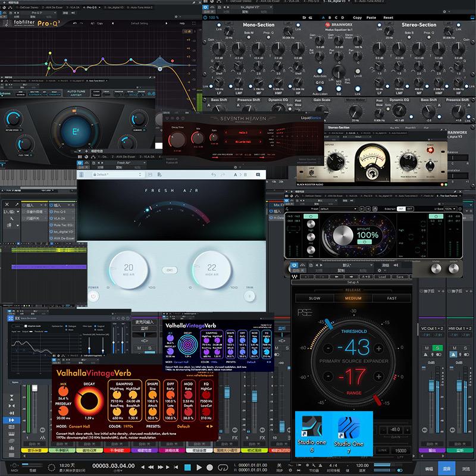Click the link icon between the Fresh Air knobs
Screen dimensions: 476x476
point(171,270)
